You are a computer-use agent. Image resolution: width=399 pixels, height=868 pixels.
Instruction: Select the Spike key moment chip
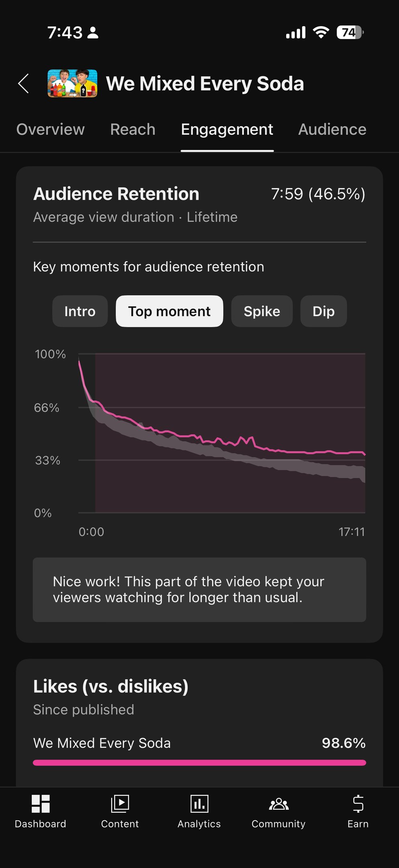click(x=262, y=311)
